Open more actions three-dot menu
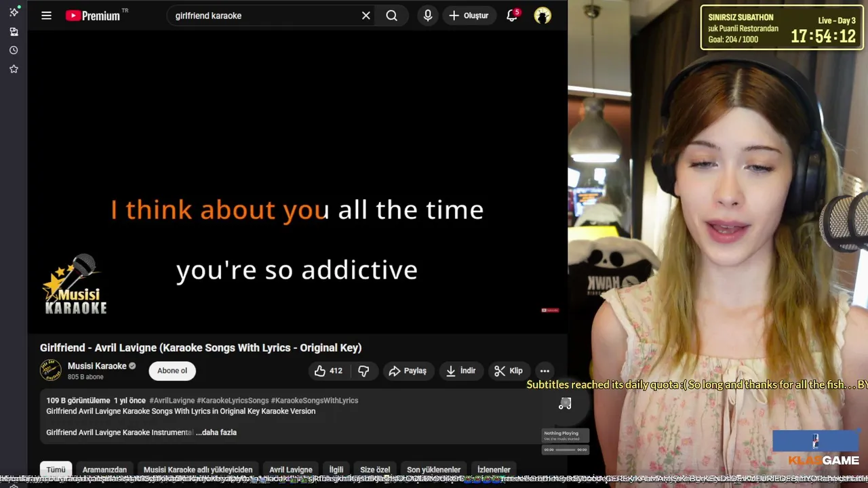The image size is (868, 488). pyautogui.click(x=545, y=371)
